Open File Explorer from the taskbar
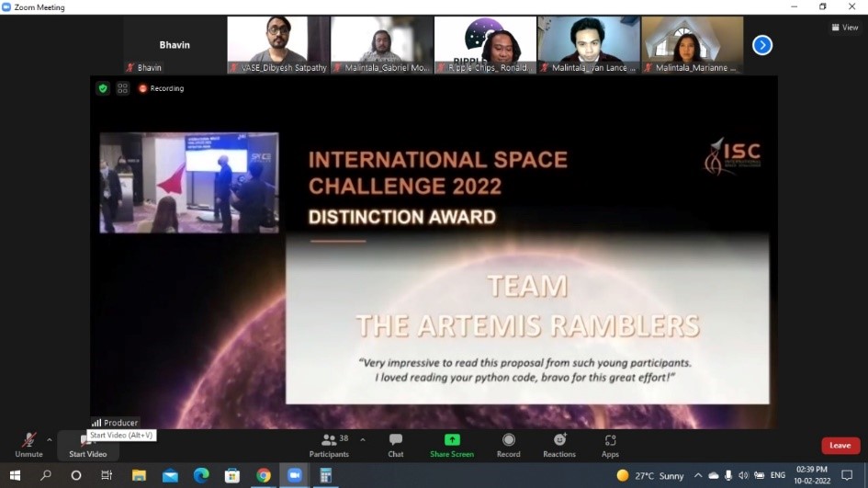 [x=139, y=475]
